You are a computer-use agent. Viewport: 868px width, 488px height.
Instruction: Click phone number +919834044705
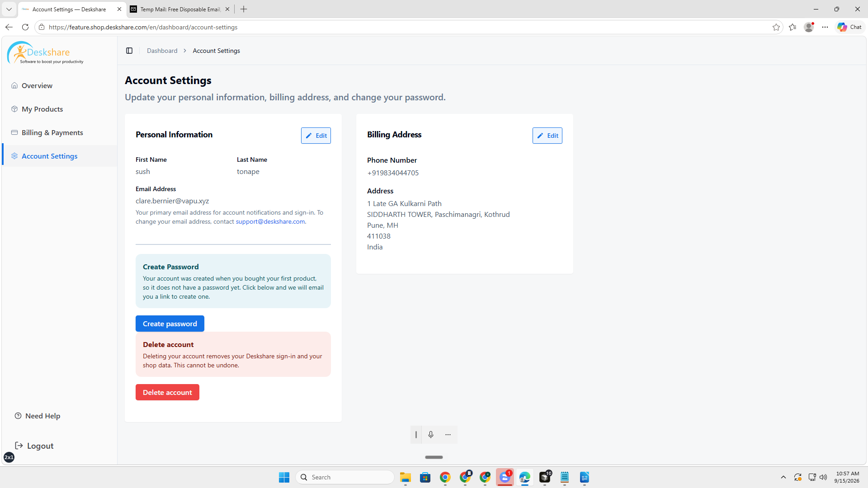pyautogui.click(x=393, y=173)
